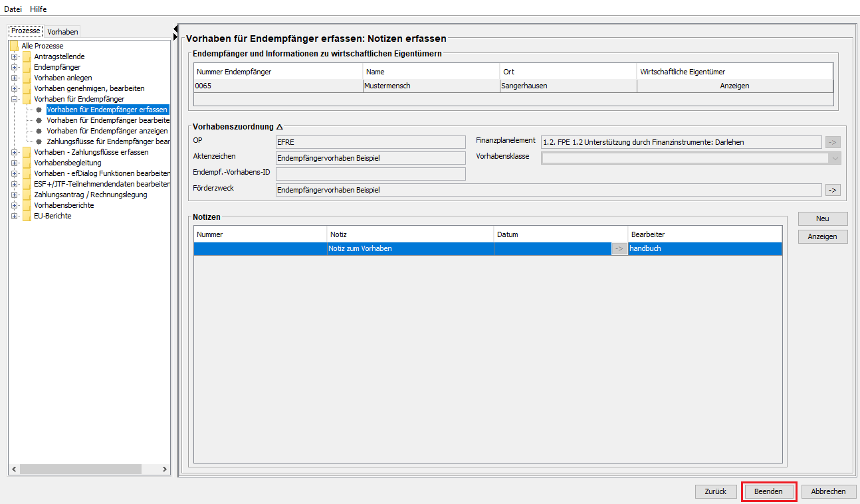Screen dimensions: 860x504
Task: Click the Notiz column header
Action: [411, 234]
